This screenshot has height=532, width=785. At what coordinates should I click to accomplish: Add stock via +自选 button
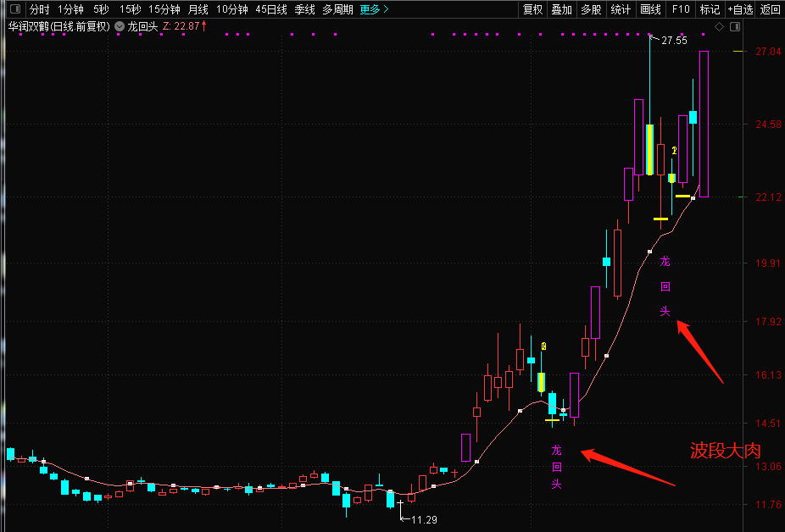coord(740,9)
